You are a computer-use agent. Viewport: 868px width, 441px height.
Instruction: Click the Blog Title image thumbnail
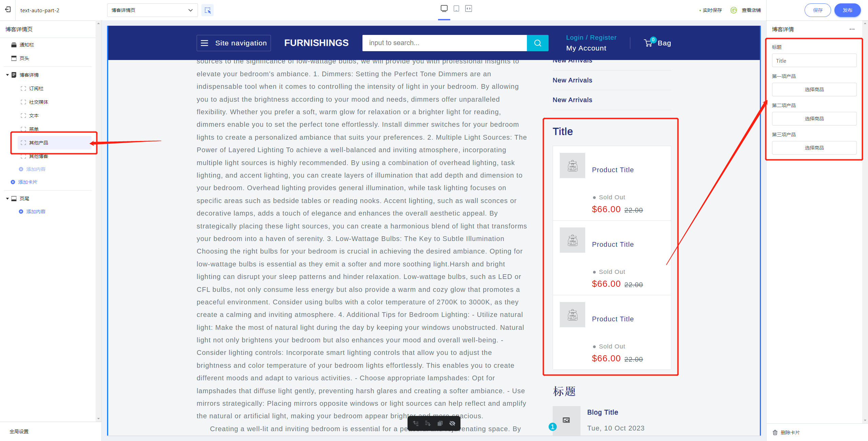[566, 420]
